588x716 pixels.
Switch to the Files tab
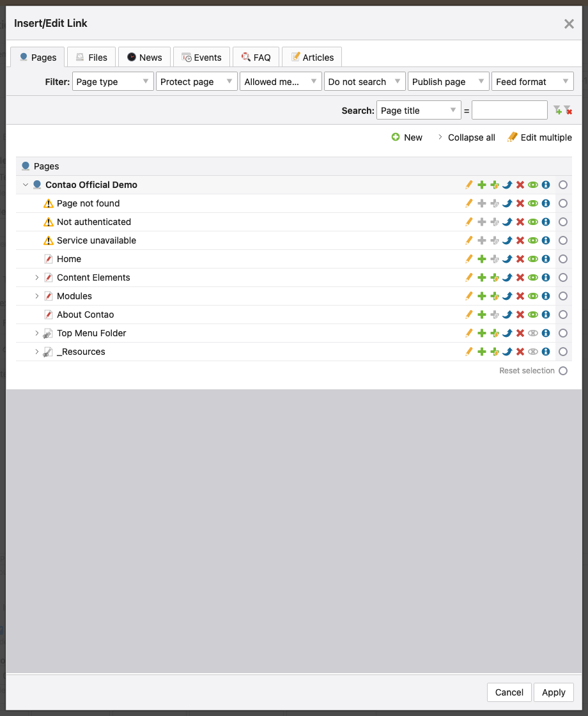pos(91,58)
